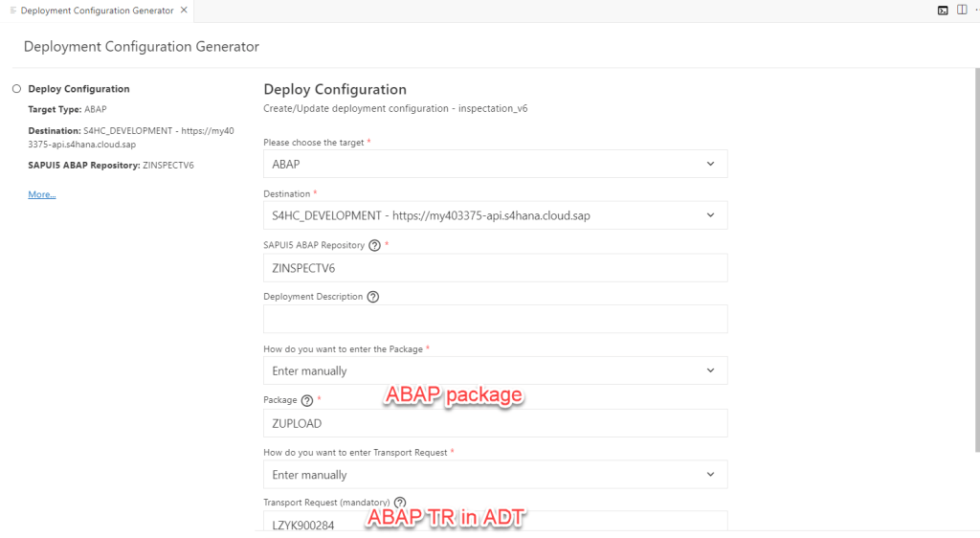Click help icon beside Deployment Description
The image size is (980, 538).
[372, 297]
